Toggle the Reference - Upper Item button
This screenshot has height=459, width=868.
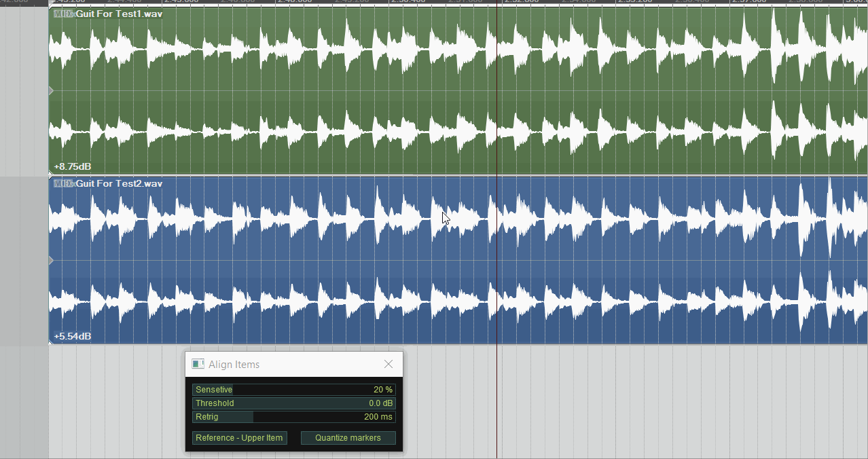pyautogui.click(x=239, y=438)
